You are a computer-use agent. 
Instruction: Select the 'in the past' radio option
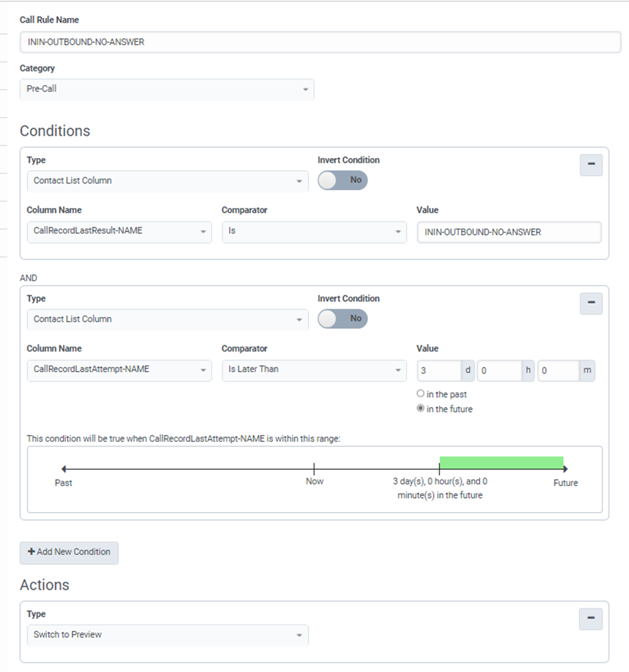[421, 394]
